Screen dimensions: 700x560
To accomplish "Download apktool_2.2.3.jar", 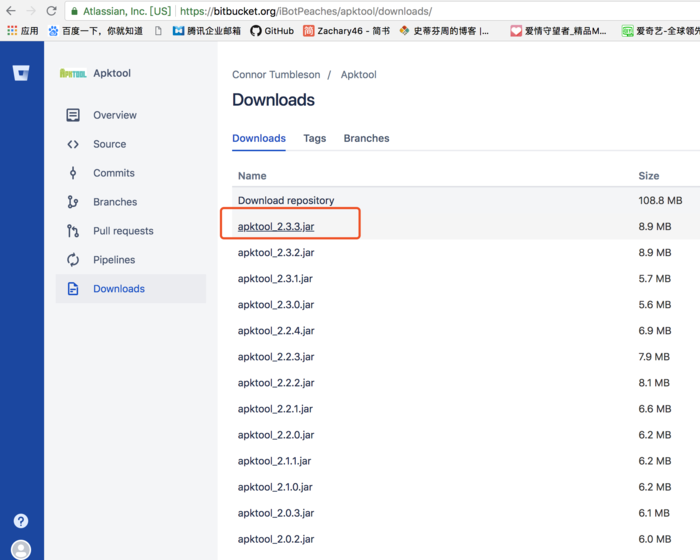I will click(276, 357).
